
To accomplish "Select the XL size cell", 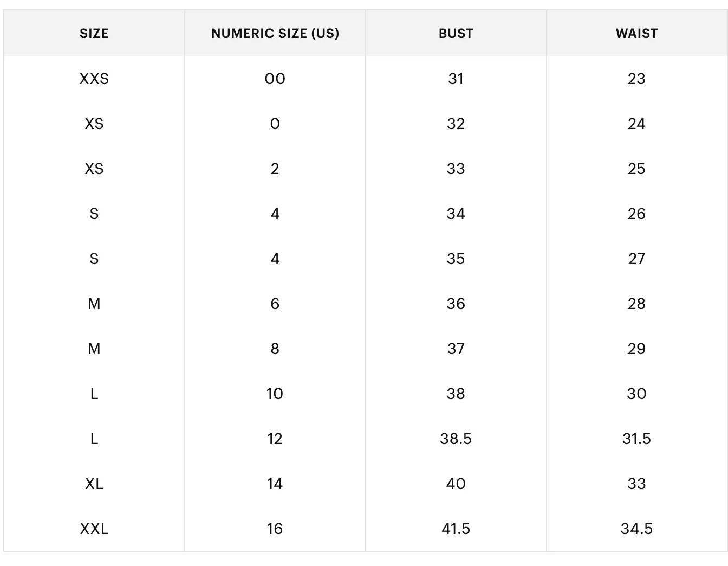I will pos(94,484).
